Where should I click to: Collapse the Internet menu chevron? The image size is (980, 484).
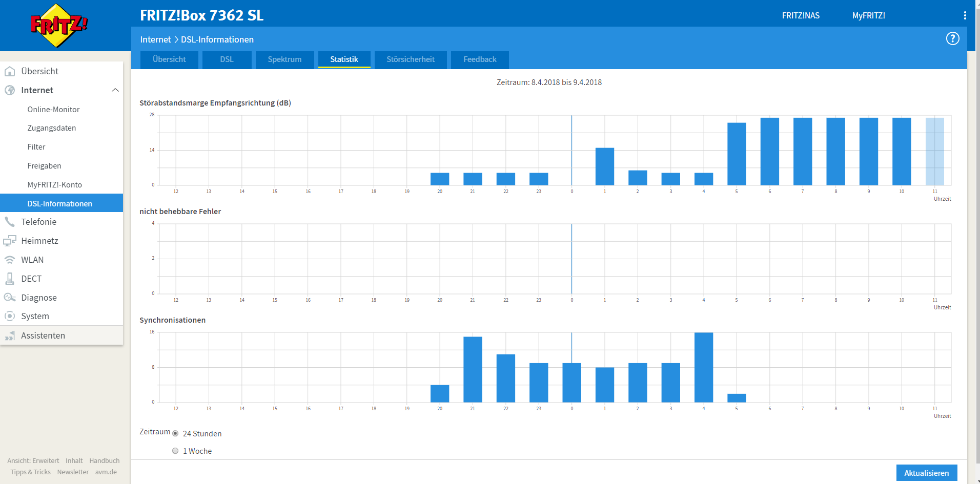coord(115,90)
